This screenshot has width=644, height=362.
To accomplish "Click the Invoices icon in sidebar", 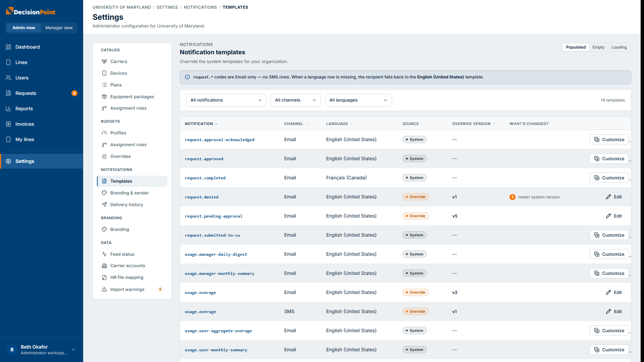I will tap(8, 124).
